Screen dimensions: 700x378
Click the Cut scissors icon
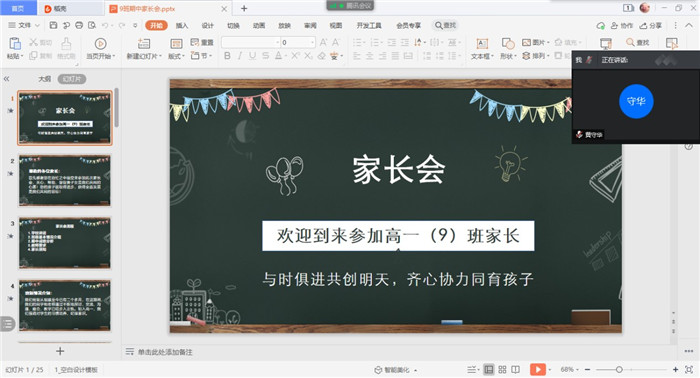click(x=33, y=42)
